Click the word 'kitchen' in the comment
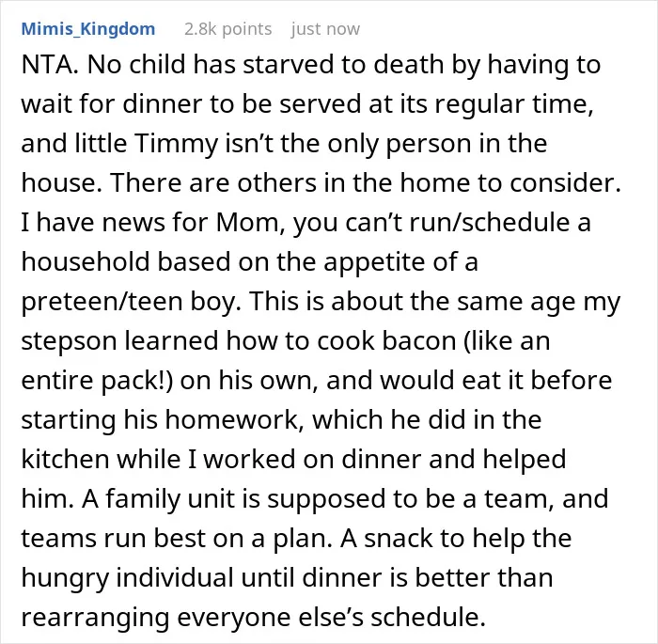The width and height of the screenshot is (658, 644). pos(65,460)
